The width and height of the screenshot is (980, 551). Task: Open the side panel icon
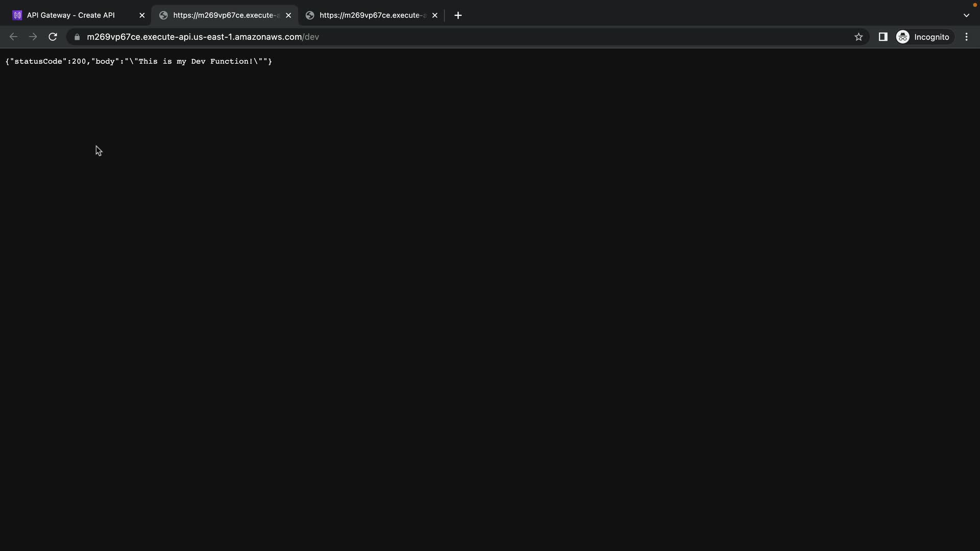pyautogui.click(x=883, y=37)
